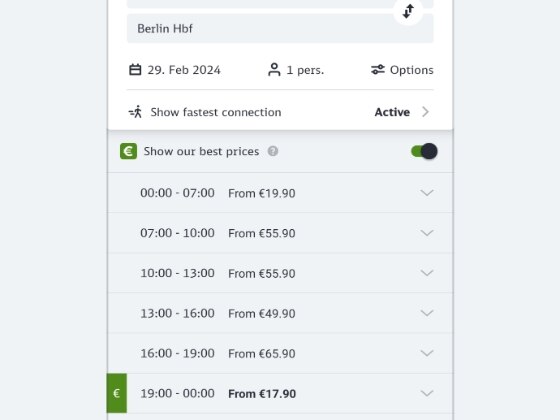The width and height of the screenshot is (560, 420).
Task: Select From €55.90 in 10:00 - 13:00 row
Action: [262, 274]
